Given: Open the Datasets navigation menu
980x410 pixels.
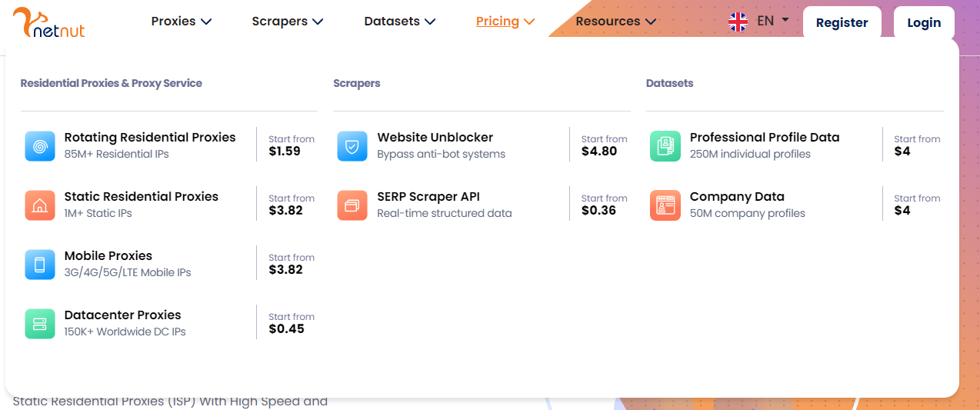Looking at the screenshot, I should (400, 22).
